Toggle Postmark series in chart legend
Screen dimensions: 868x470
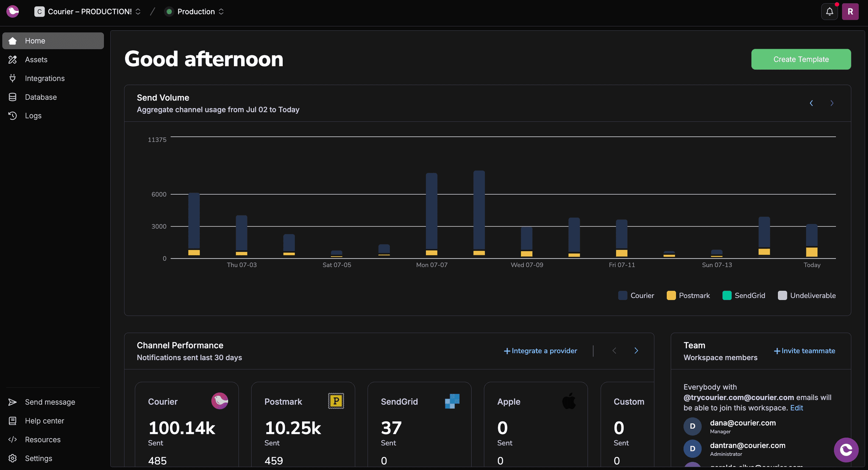(x=688, y=296)
